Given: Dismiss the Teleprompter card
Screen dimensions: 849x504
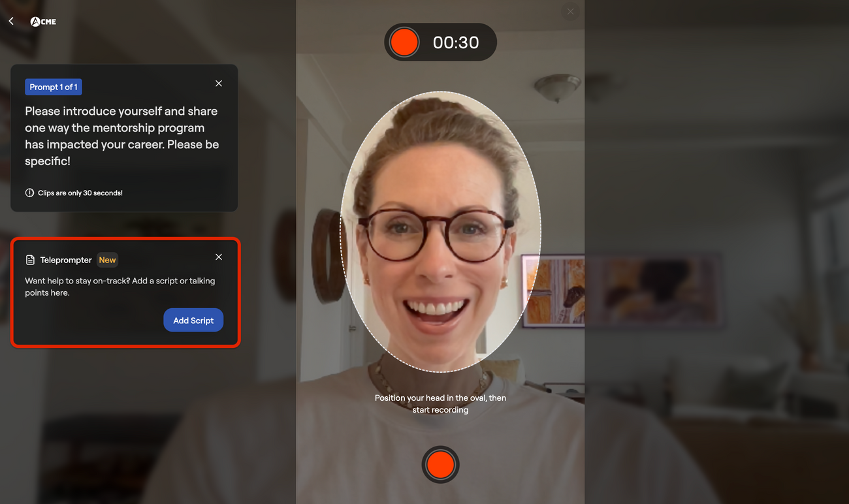Looking at the screenshot, I should [x=219, y=257].
